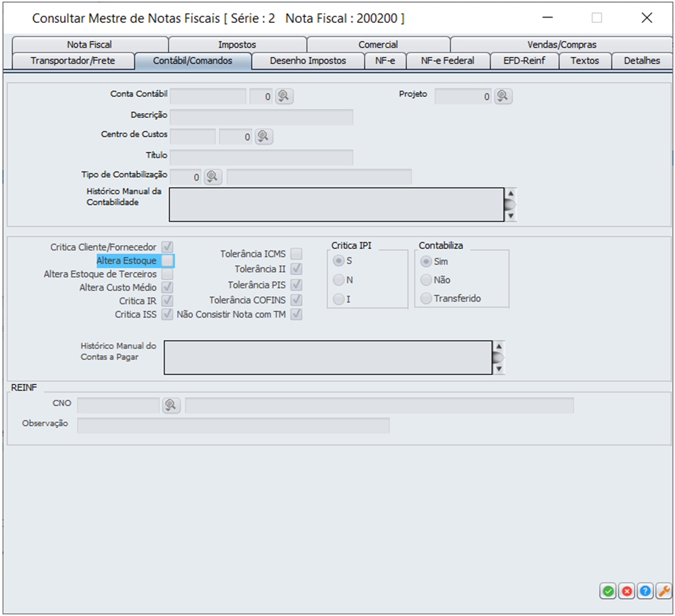The image size is (675, 616).
Task: Click Tipo de Contabilização code field
Action: (186, 177)
